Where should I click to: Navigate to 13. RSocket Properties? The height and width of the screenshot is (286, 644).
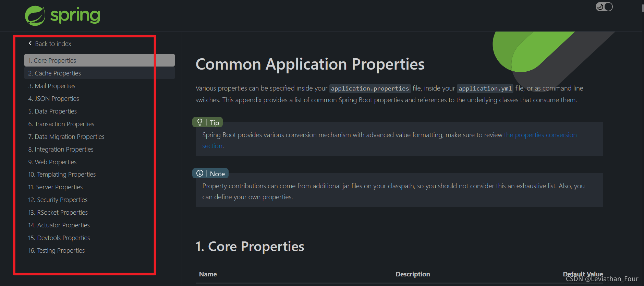(x=58, y=212)
